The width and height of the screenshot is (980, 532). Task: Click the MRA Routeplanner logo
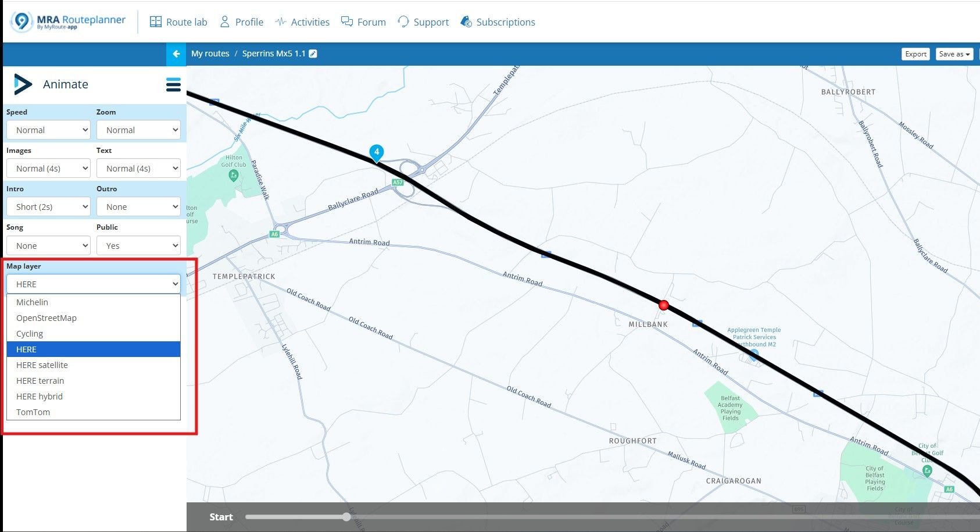pyautogui.click(x=68, y=22)
